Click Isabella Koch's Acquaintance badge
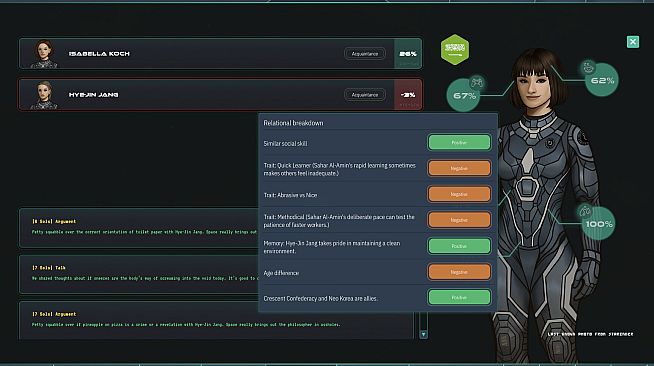Screen dimensions: 654x366 (365, 54)
